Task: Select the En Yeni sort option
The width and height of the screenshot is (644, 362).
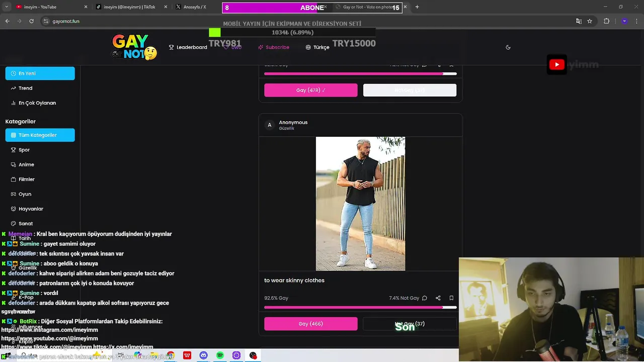Action: point(40,73)
